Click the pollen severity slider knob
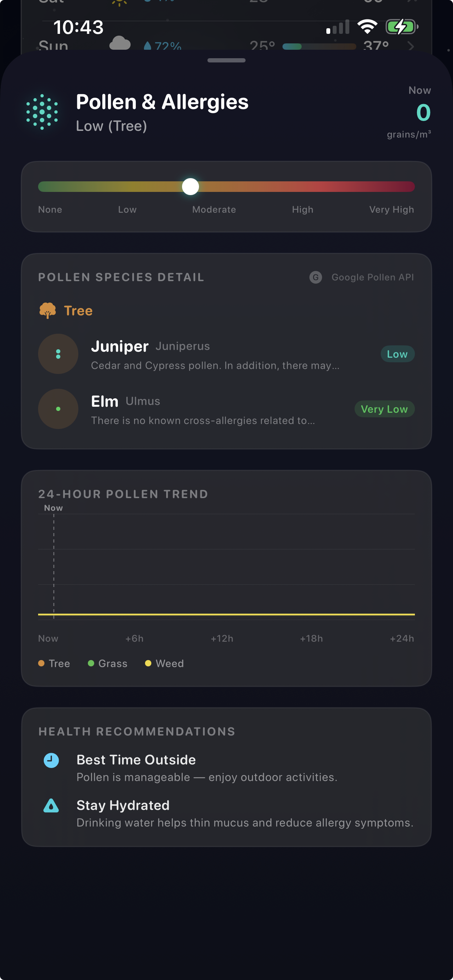453x980 pixels. point(191,187)
